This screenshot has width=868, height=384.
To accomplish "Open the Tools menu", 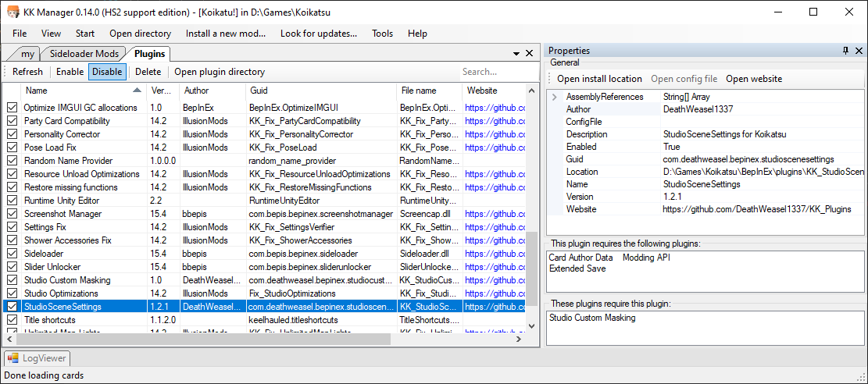I will coord(382,34).
